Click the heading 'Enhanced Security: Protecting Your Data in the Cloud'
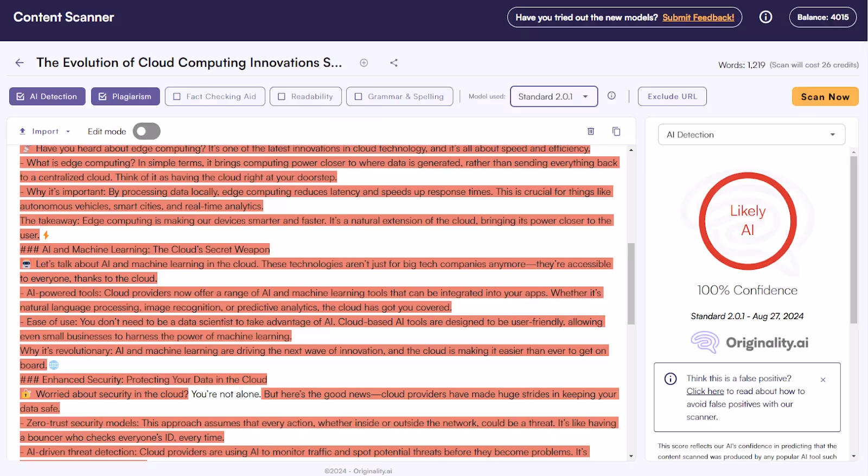The image size is (868, 476). tap(144, 379)
